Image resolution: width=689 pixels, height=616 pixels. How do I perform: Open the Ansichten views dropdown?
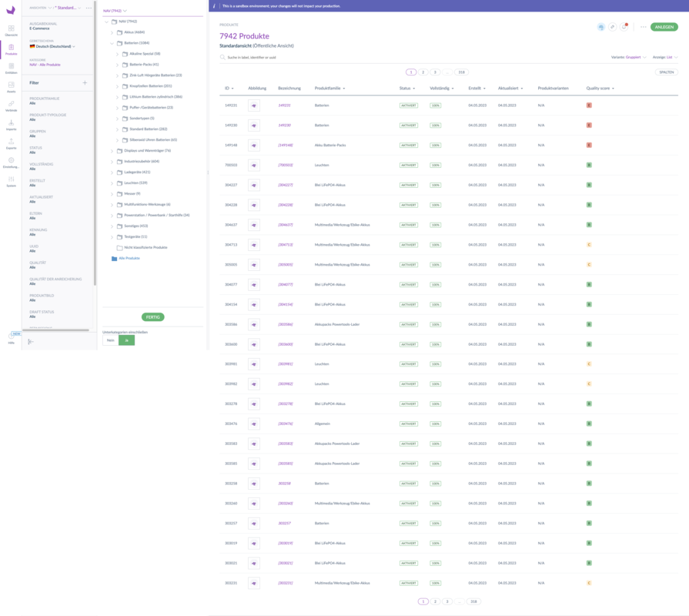tap(41, 8)
